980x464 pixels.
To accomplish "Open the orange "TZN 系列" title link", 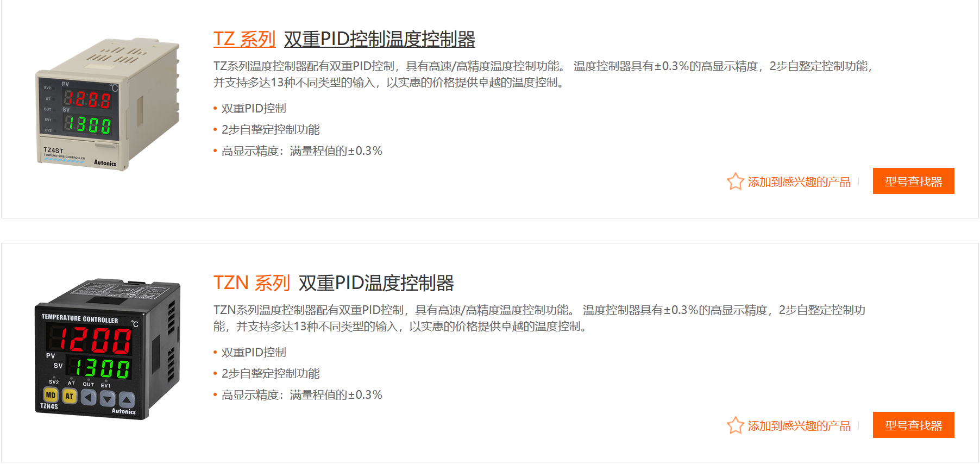I will click(x=252, y=283).
